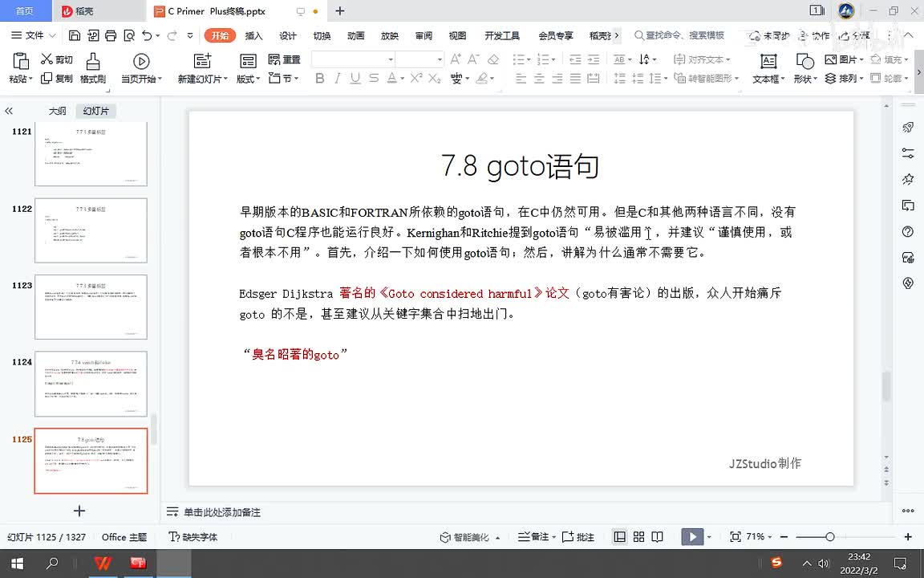Click the Arrange (排列) icon
This screenshot has width=924, height=578.
point(830,78)
